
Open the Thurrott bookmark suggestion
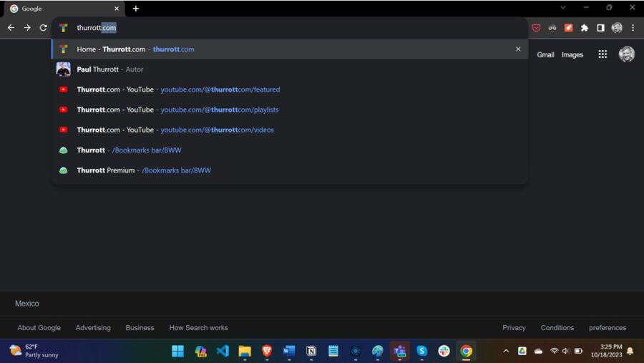tap(290, 150)
